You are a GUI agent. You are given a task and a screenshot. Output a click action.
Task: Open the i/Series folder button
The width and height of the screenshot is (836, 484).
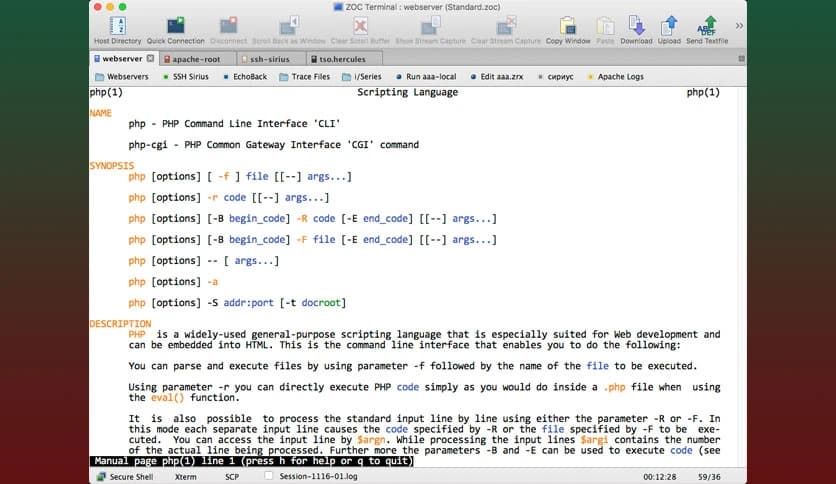click(361, 76)
